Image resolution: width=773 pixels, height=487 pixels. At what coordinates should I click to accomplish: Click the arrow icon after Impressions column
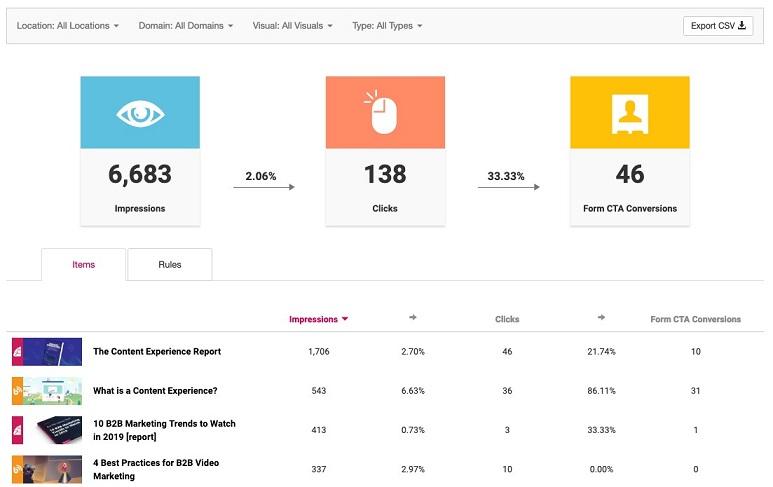(x=413, y=318)
